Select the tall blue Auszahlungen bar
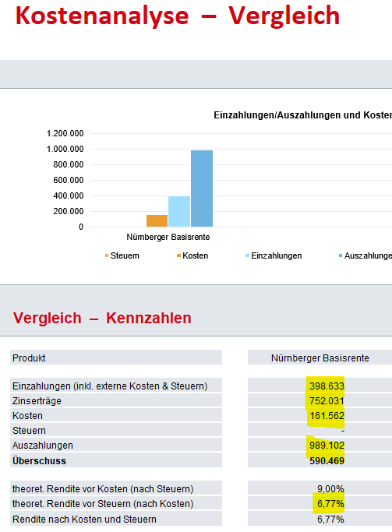This screenshot has width=392, height=532. (x=202, y=188)
